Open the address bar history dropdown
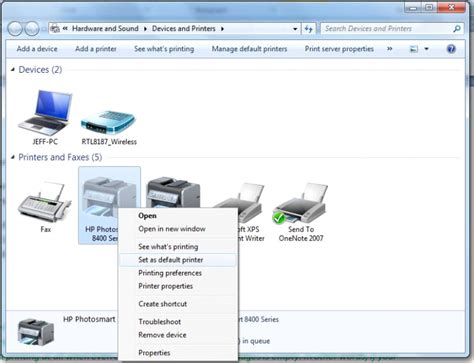This screenshot has width=474, height=363. click(295, 29)
